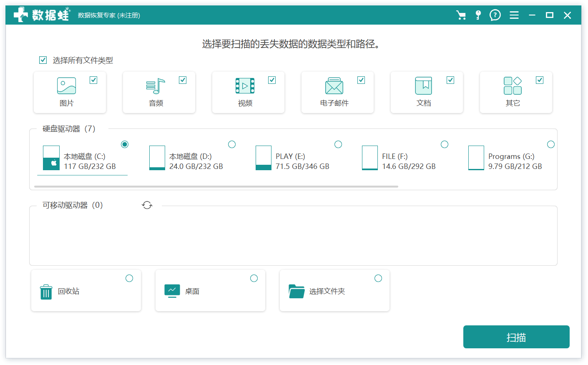Image resolution: width=588 pixels, height=365 pixels.
Task: Click the 选择所有文件类型 label text
Action: point(83,60)
